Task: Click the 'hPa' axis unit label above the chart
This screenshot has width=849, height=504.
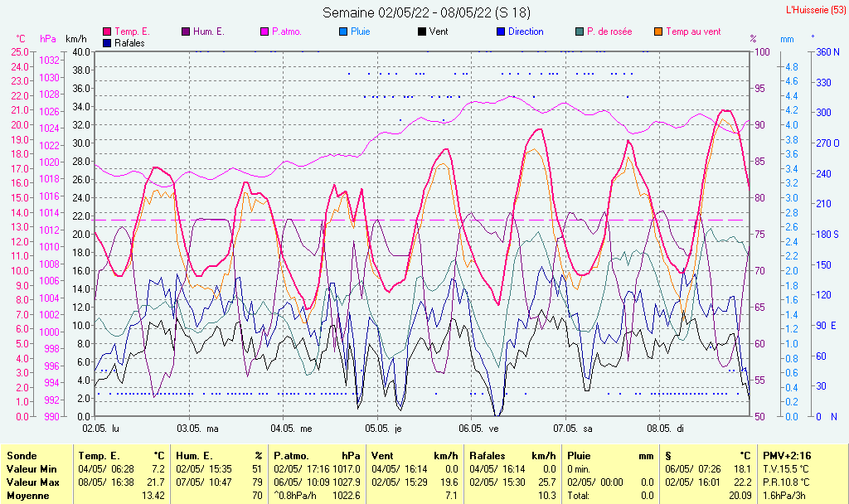Action: click(x=48, y=39)
